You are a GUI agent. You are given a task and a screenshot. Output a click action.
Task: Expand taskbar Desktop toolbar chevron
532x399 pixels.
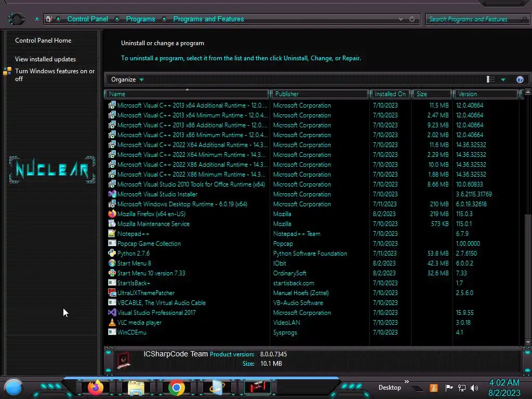tap(406, 381)
